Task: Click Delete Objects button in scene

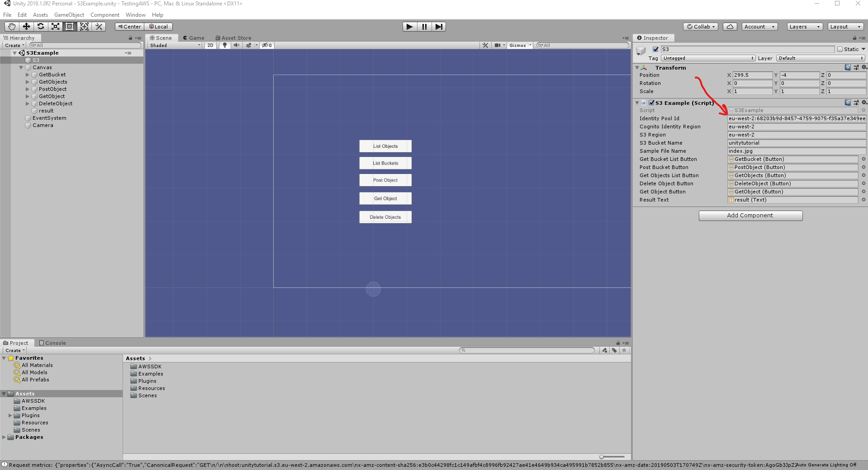Action: (385, 217)
